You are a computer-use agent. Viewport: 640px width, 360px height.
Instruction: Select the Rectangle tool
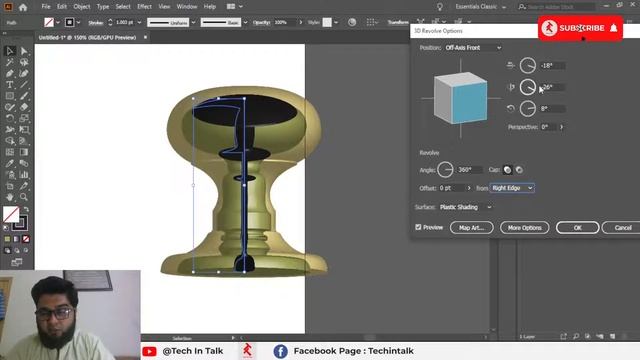(10, 96)
